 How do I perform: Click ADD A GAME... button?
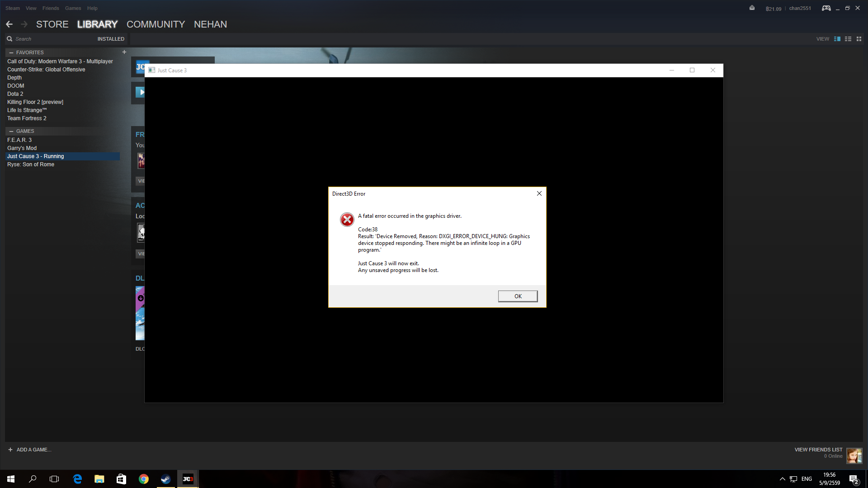point(30,450)
